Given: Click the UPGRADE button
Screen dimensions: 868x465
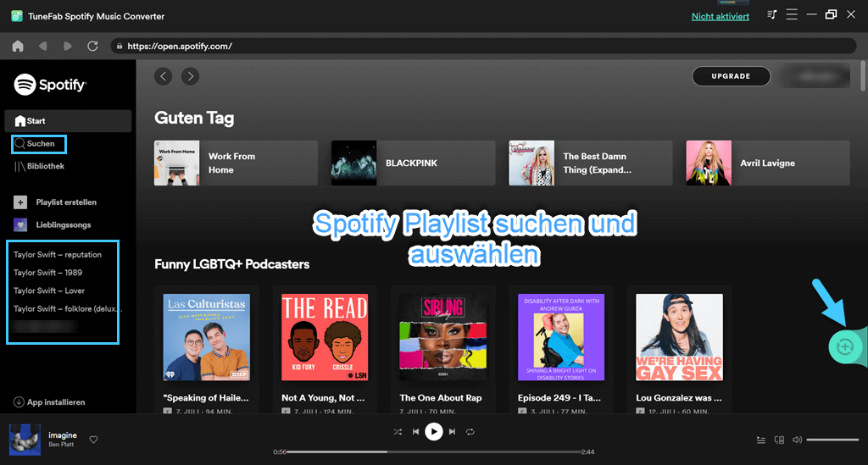Looking at the screenshot, I should click(x=731, y=76).
